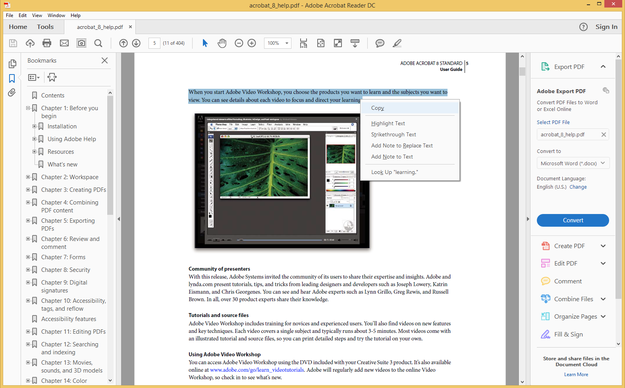Expand the Organize Pages chevron
Image resolution: width=625 pixels, height=388 pixels.
tap(603, 317)
